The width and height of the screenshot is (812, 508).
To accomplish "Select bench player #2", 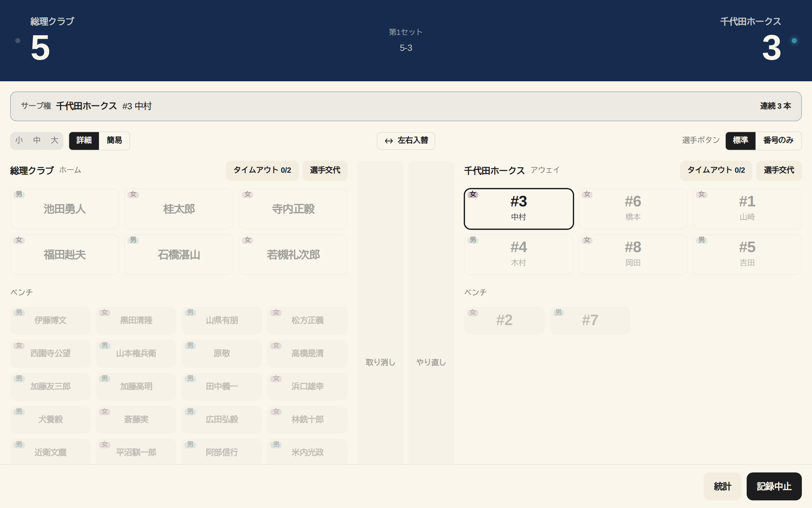I will pyautogui.click(x=504, y=320).
